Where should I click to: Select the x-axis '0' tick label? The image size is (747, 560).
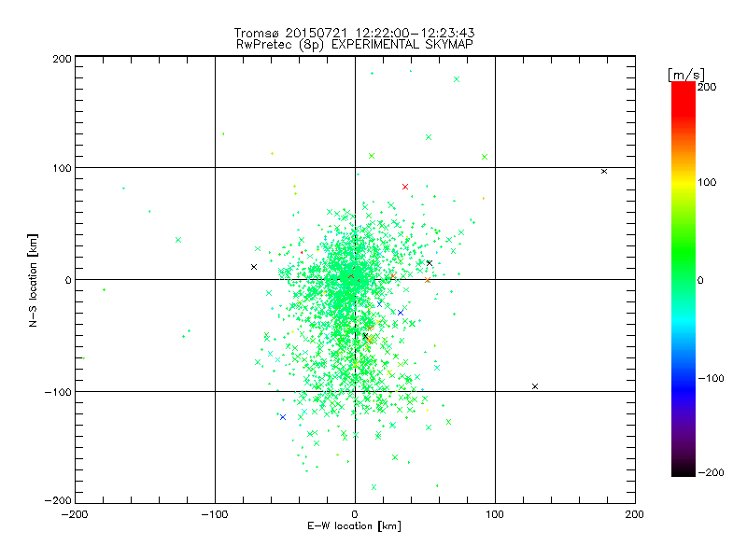tap(355, 515)
